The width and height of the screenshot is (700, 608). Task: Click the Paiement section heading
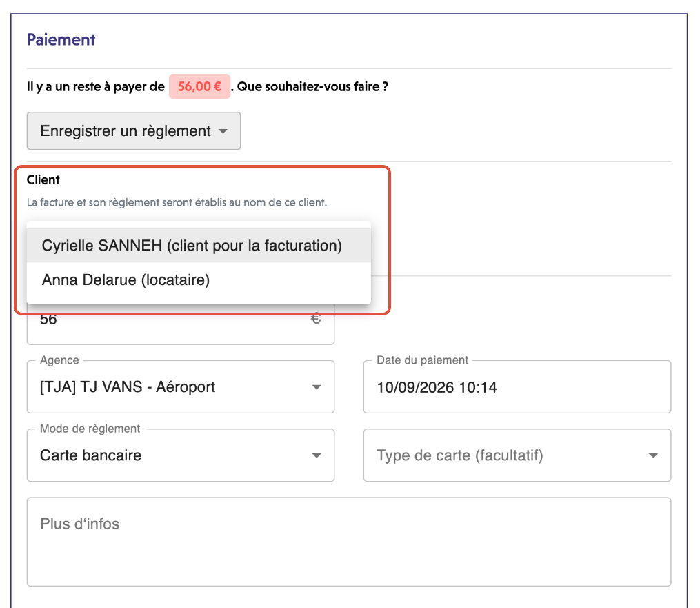(61, 40)
